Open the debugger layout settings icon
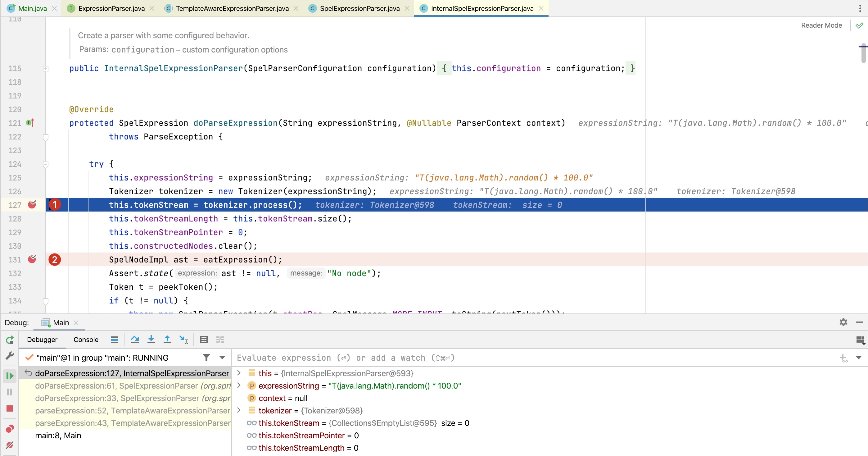Screen dimensions: 868x456 coord(860,340)
